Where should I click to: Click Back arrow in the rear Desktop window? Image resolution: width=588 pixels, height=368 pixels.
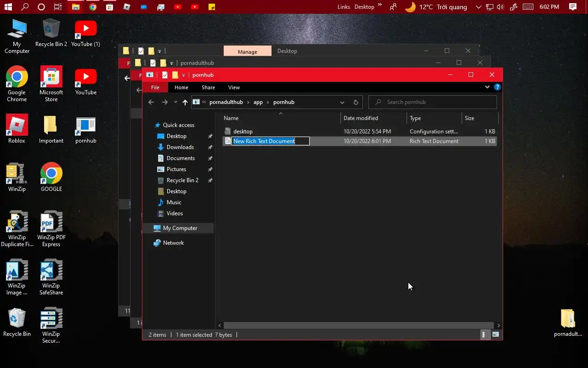pyautogui.click(x=127, y=78)
